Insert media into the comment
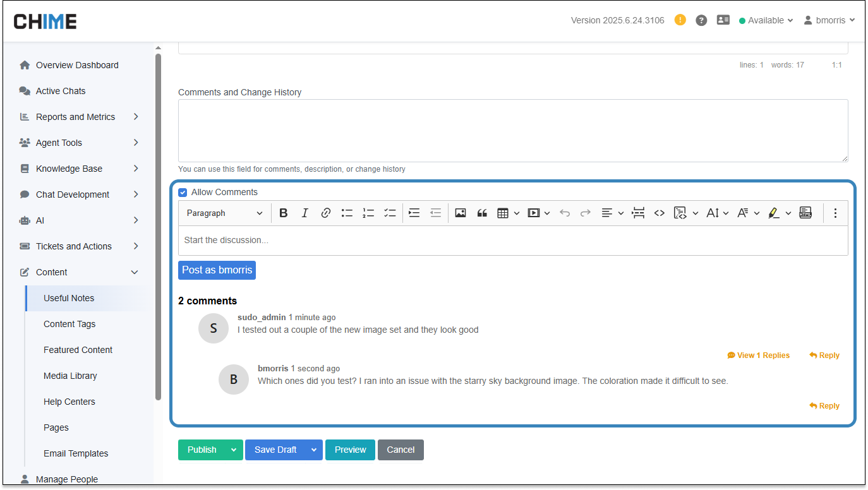 533,213
